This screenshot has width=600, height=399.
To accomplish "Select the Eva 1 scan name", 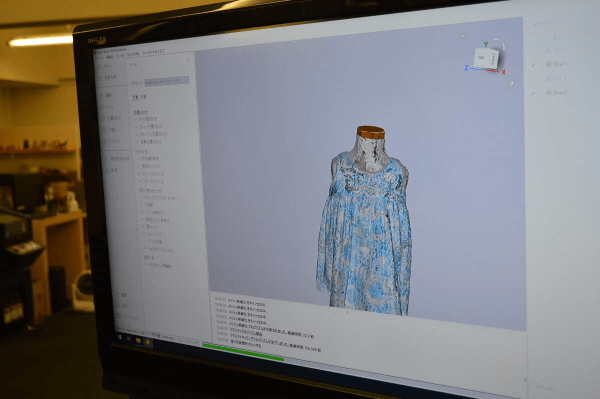I will point(559,64).
